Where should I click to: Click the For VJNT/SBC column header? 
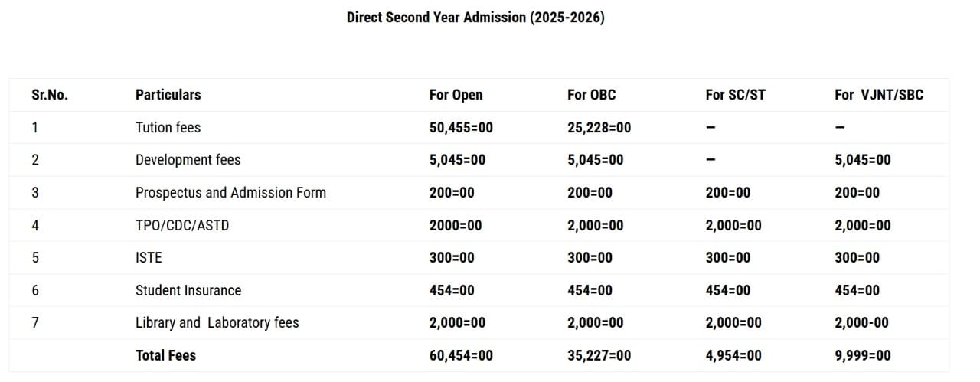pos(879,95)
